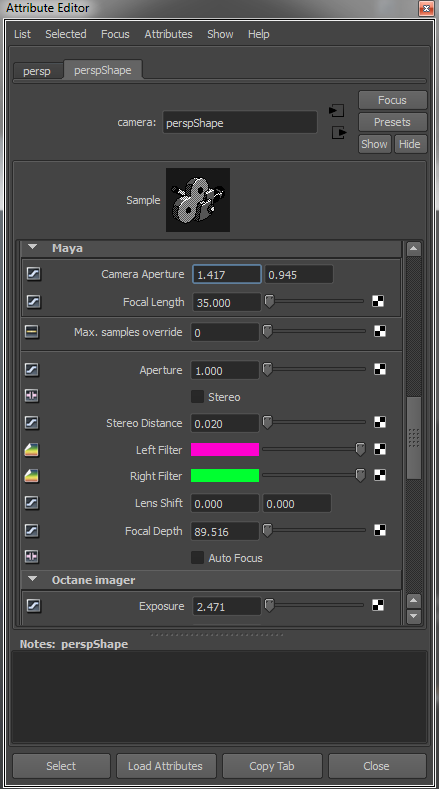Image resolution: width=439 pixels, height=789 pixels.
Task: Click the checker map button for Exposure
Action: [x=378, y=605]
